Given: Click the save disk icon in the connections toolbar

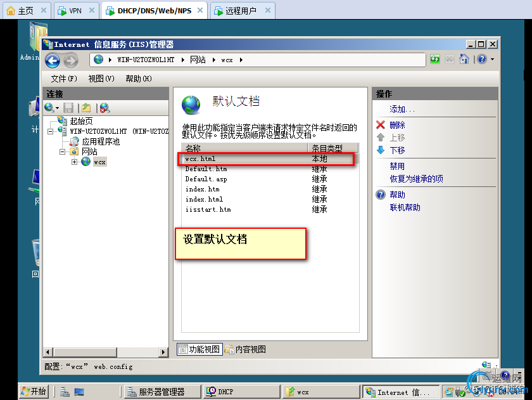Looking at the screenshot, I should (x=68, y=108).
